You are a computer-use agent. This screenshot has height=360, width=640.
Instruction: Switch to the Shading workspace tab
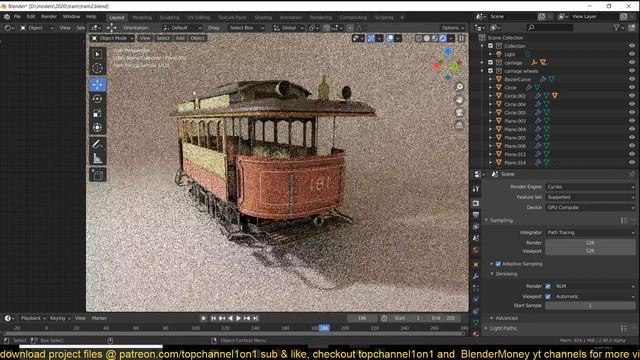pos(263,18)
